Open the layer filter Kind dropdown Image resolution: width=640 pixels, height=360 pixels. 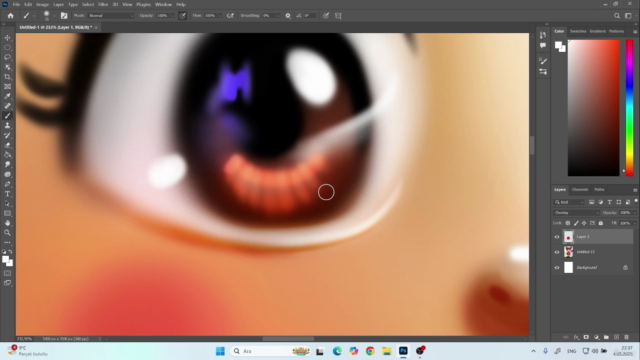570,202
